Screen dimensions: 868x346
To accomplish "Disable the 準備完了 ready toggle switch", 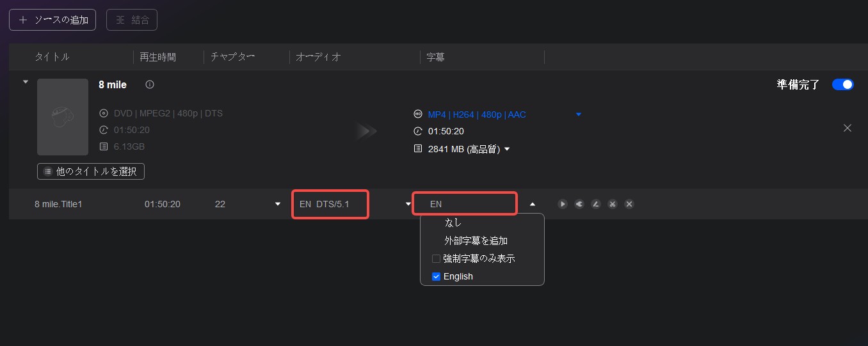I will 843,84.
